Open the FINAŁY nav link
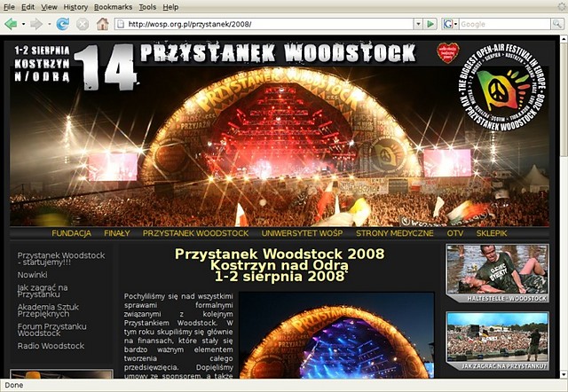Screen dimensions: 568x392 click(x=116, y=233)
